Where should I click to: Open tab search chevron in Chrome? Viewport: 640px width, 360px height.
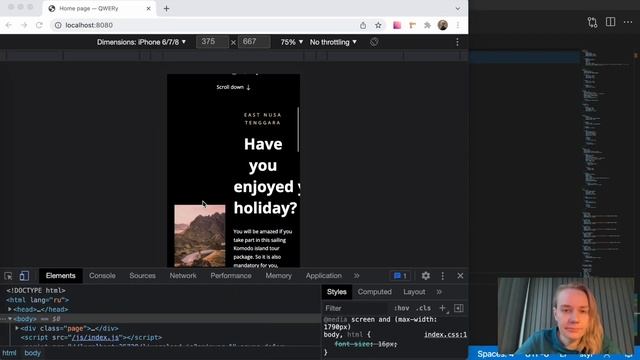tap(458, 9)
